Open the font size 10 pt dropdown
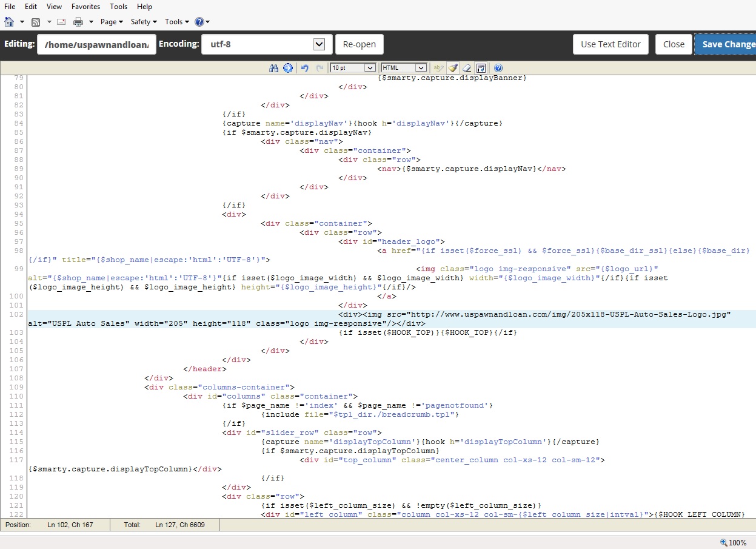 pyautogui.click(x=353, y=68)
